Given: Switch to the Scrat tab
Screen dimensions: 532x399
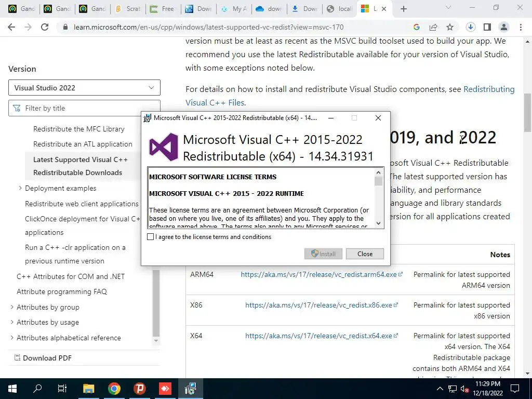Looking at the screenshot, I should click(128, 9).
